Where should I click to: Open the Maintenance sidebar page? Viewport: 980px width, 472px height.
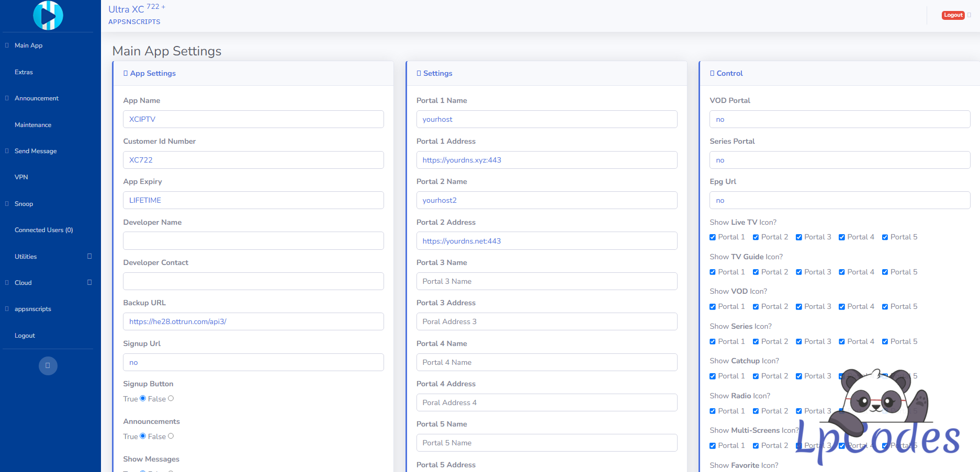click(33, 125)
